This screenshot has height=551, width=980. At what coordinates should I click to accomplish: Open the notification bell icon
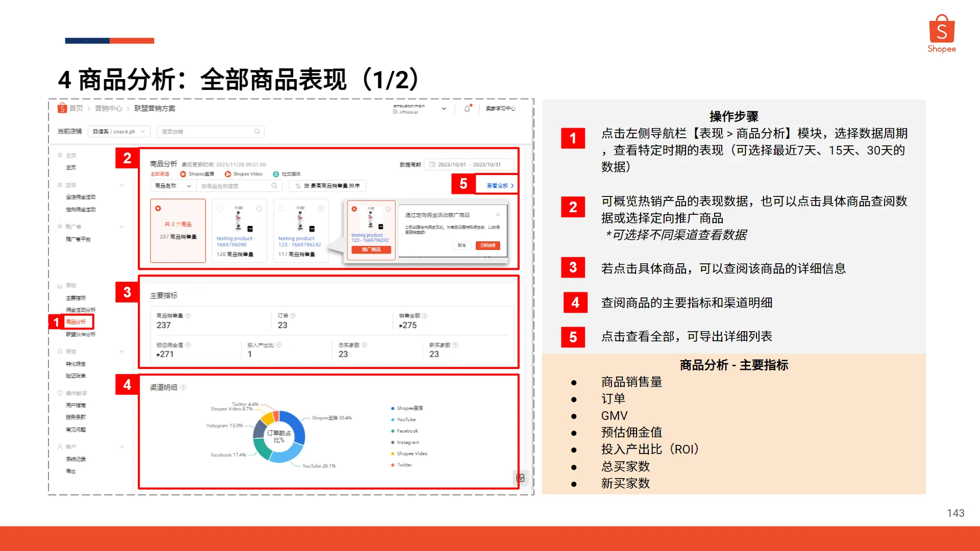pyautogui.click(x=467, y=108)
